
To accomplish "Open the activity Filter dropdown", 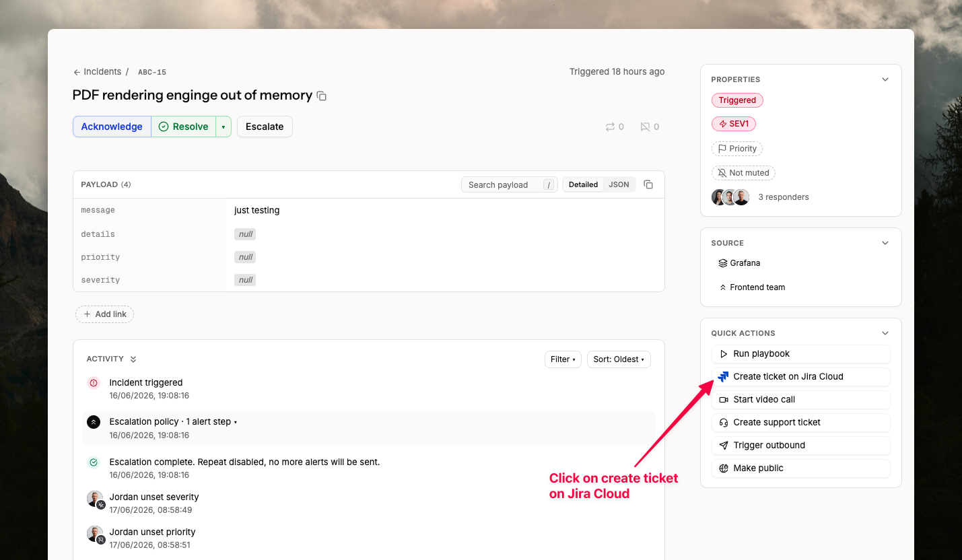I will pos(563,359).
